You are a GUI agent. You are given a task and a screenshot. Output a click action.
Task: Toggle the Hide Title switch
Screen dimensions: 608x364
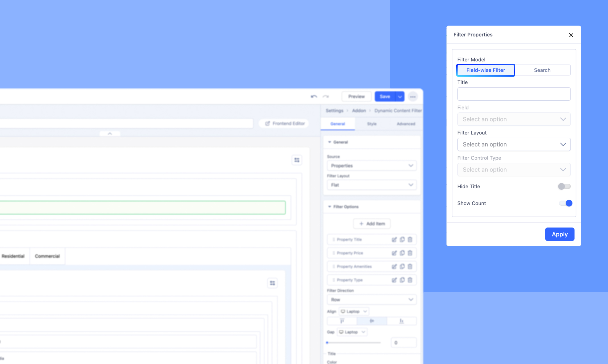coord(564,187)
